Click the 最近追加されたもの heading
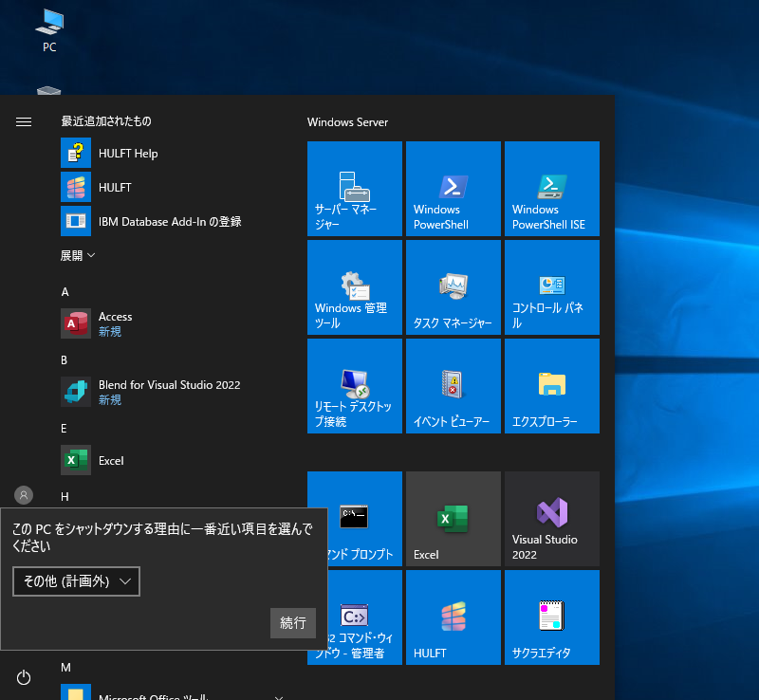The image size is (759, 700). pyautogui.click(x=106, y=121)
